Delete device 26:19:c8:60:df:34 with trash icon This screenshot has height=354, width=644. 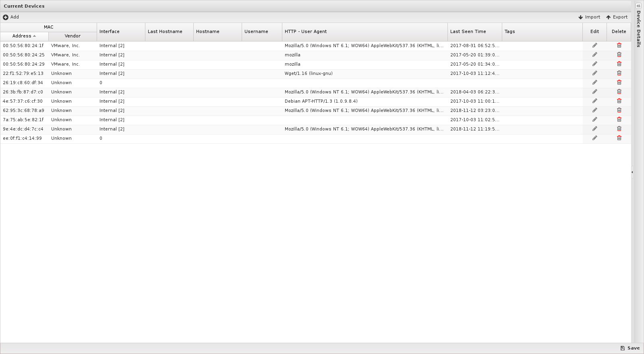coord(619,83)
